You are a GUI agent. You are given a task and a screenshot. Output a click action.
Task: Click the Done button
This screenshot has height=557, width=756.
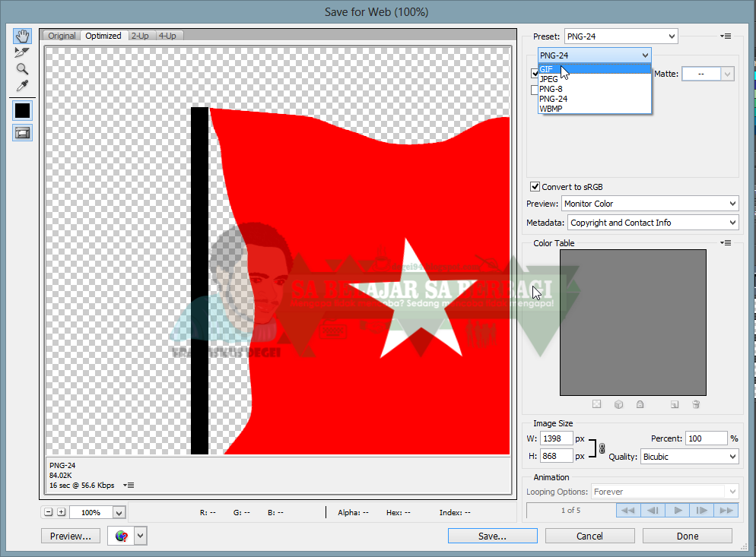pos(687,536)
